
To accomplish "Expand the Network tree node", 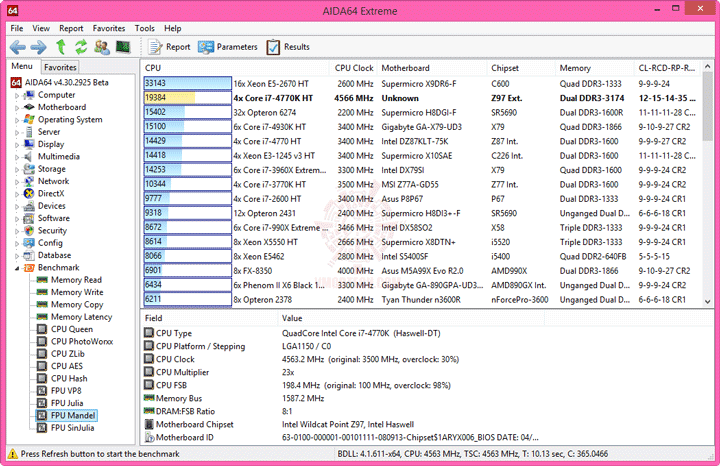I will coord(17,182).
